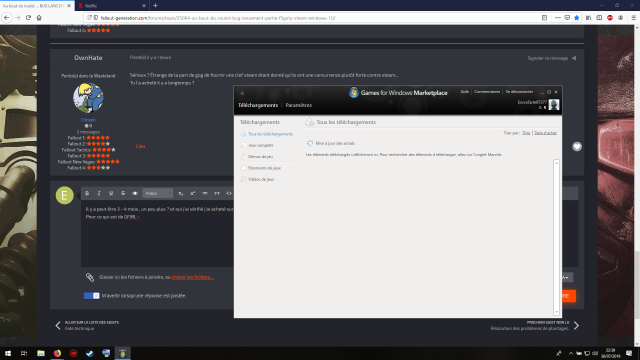Click Marketplace list scrollbar up arrow

pyautogui.click(x=556, y=163)
